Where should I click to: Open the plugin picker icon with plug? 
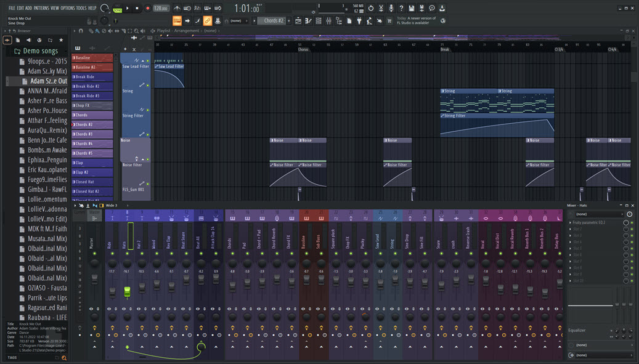[359, 21]
